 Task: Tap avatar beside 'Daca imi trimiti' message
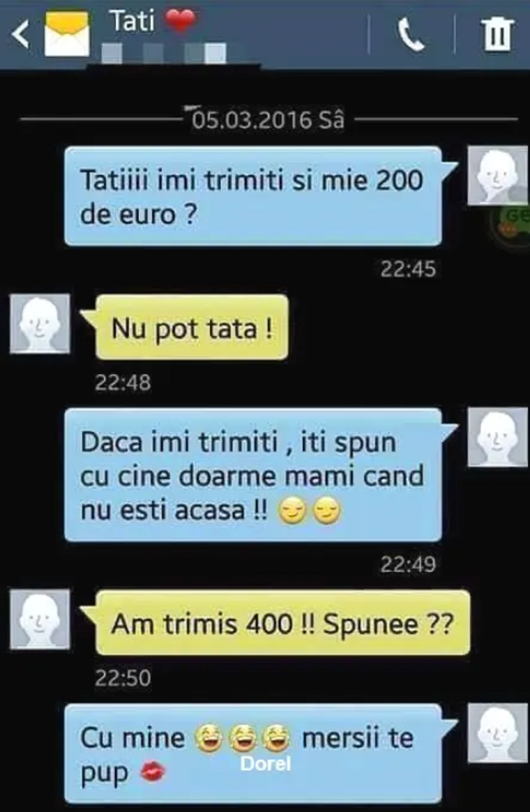[497, 437]
